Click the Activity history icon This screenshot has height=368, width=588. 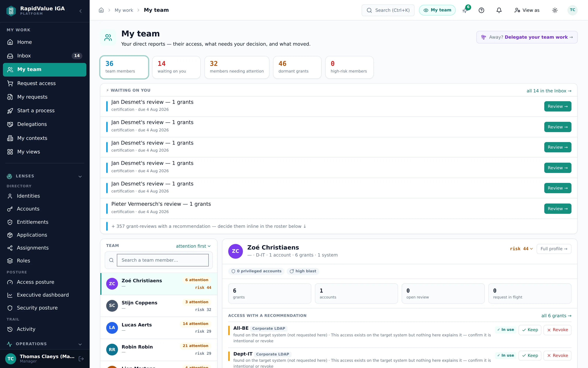pyautogui.click(x=10, y=329)
